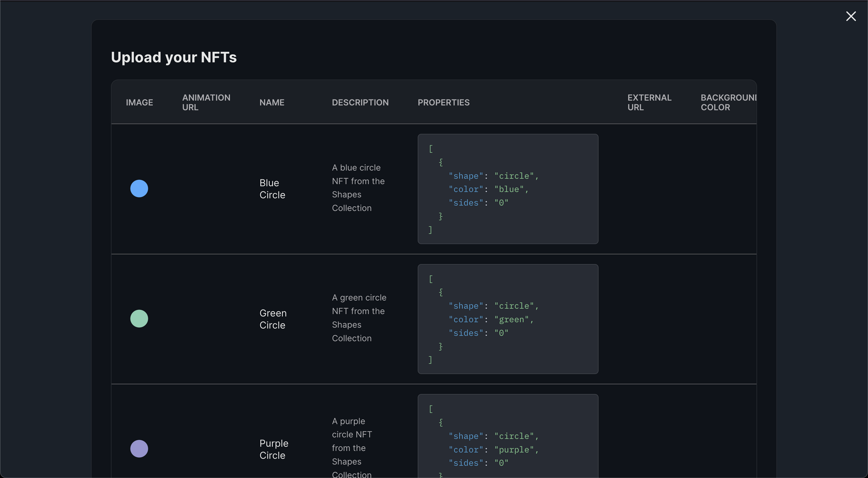Select the NAME column header
This screenshot has height=478, width=868.
click(272, 102)
